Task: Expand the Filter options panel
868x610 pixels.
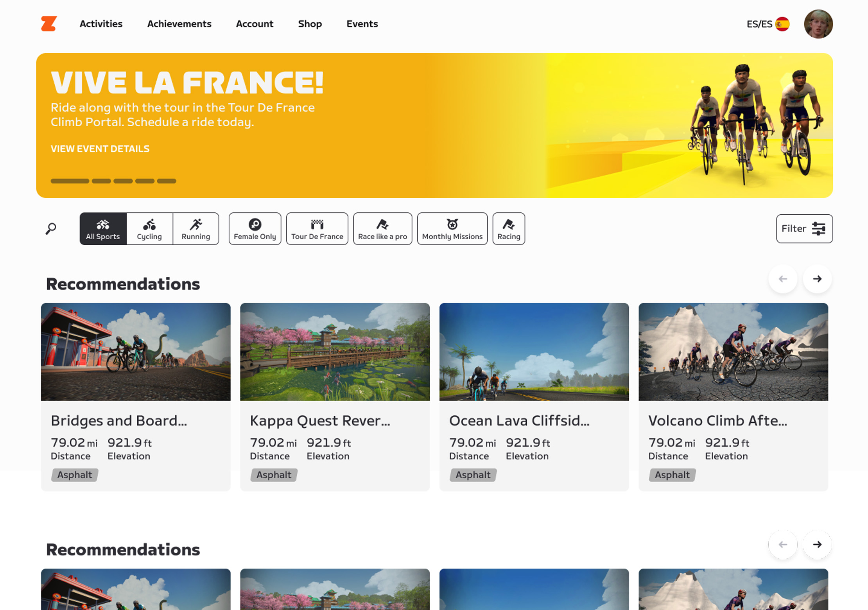Action: (804, 229)
